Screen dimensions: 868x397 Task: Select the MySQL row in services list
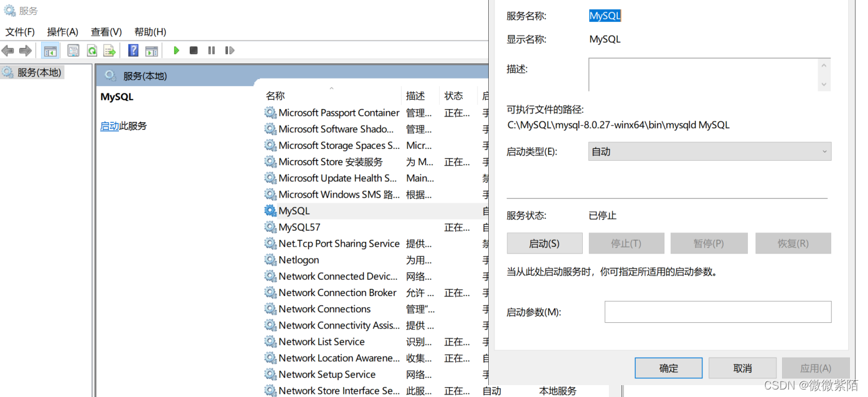(375, 211)
